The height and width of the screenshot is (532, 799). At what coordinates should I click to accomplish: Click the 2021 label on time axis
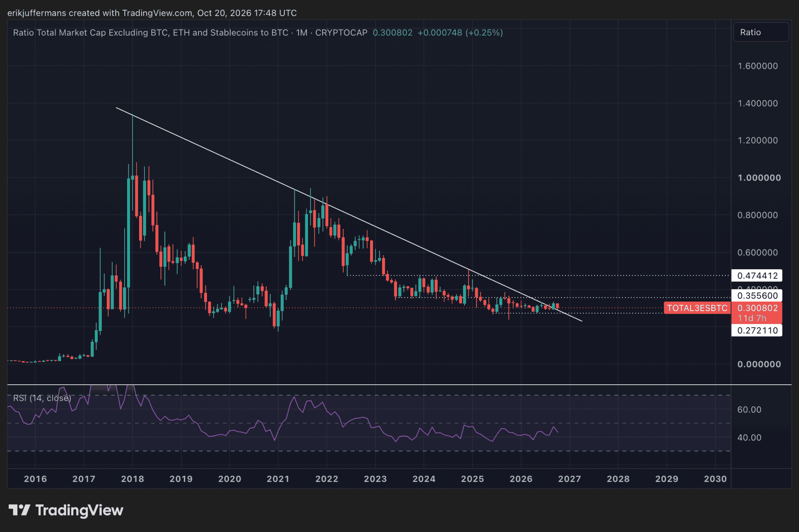point(278,479)
